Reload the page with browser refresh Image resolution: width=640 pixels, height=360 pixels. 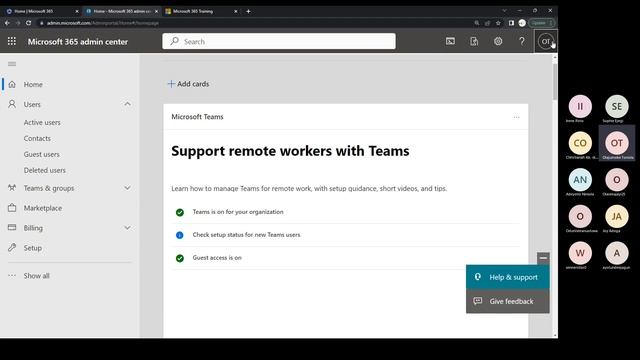coord(29,23)
